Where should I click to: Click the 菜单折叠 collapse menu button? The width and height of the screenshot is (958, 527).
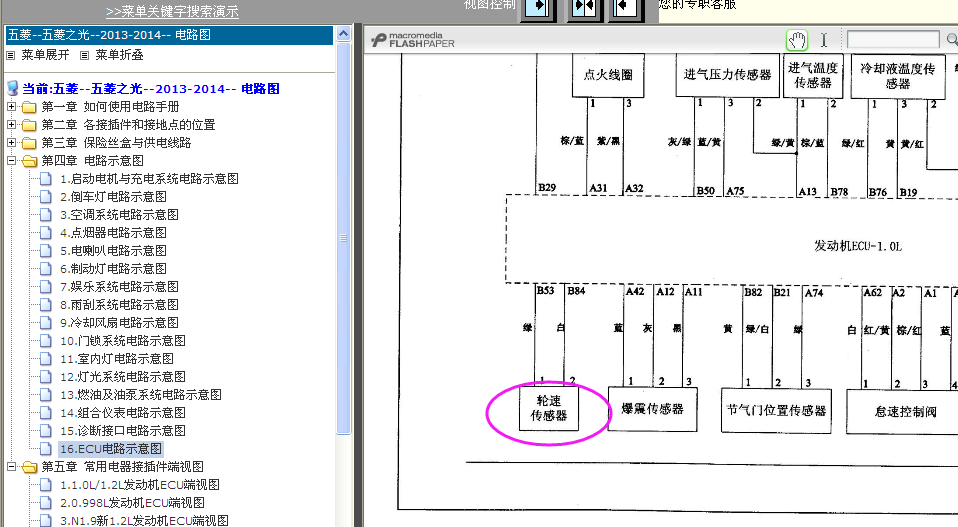[x=119, y=55]
